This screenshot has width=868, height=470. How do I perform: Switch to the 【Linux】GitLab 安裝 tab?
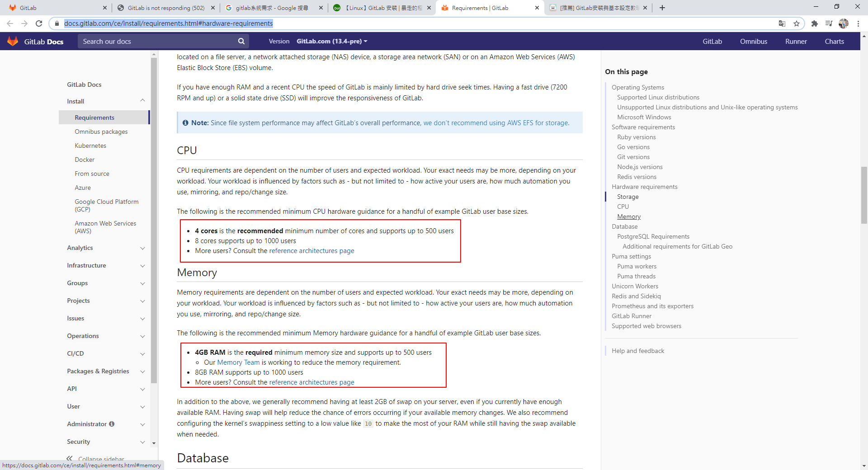[x=382, y=8]
